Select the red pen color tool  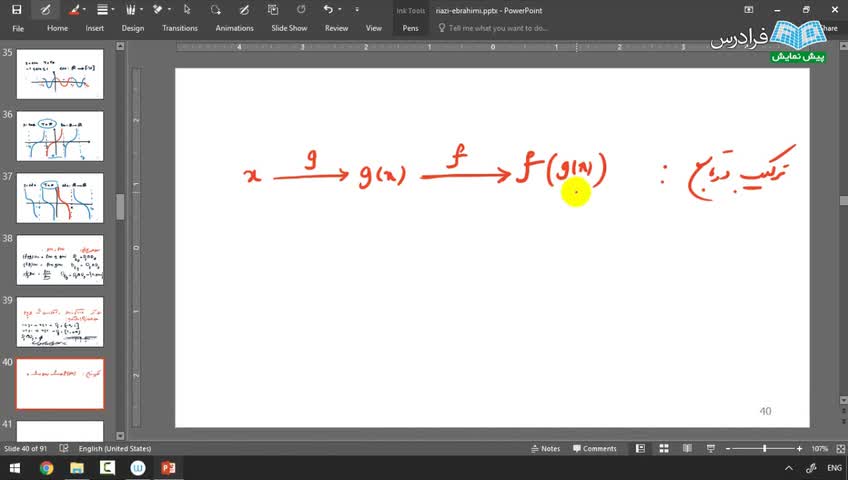pyautogui.click(x=74, y=9)
